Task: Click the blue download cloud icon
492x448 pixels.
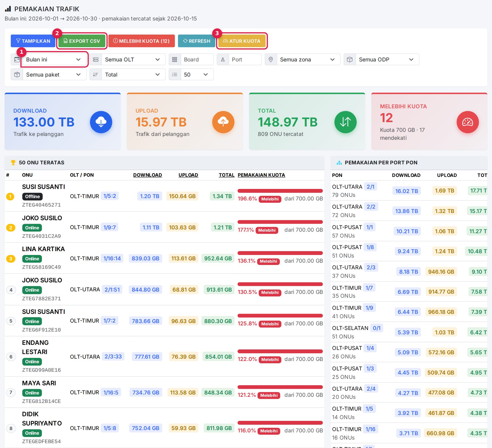Action: point(101,122)
